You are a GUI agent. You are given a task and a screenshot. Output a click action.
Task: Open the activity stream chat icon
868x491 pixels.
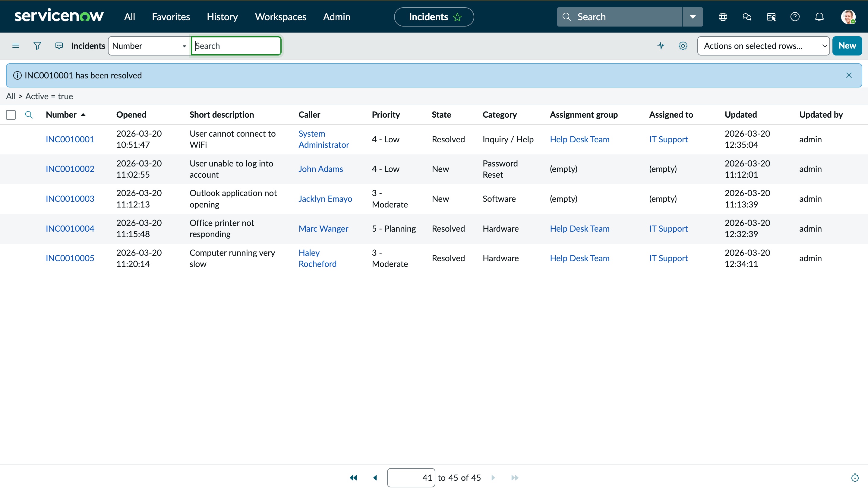click(x=59, y=46)
